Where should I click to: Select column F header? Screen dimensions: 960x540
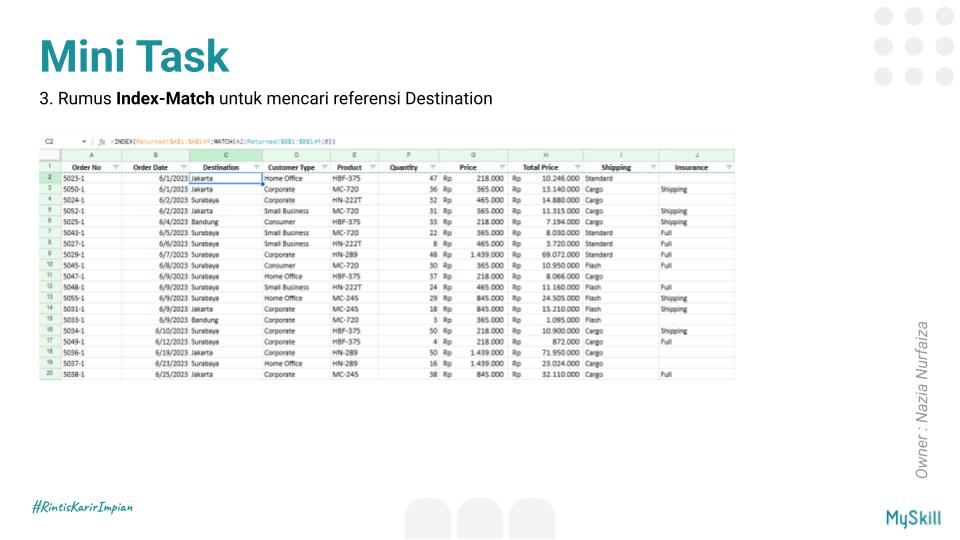tap(408, 155)
